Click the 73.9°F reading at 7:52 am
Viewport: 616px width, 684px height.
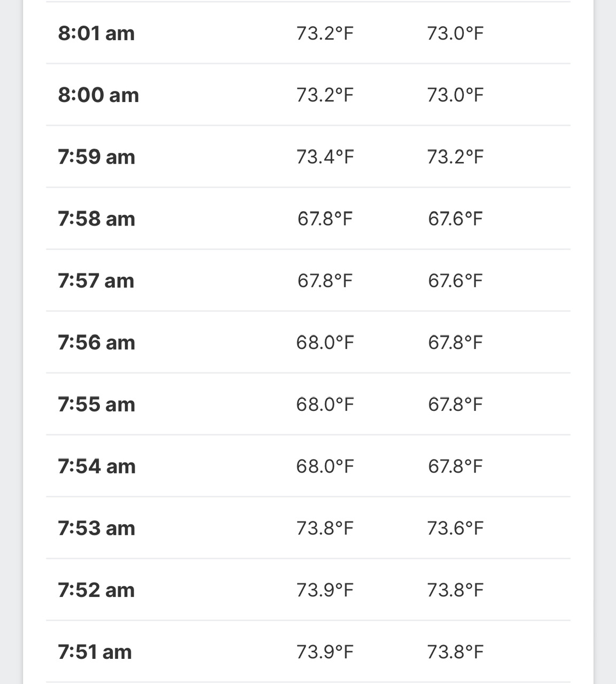325,590
